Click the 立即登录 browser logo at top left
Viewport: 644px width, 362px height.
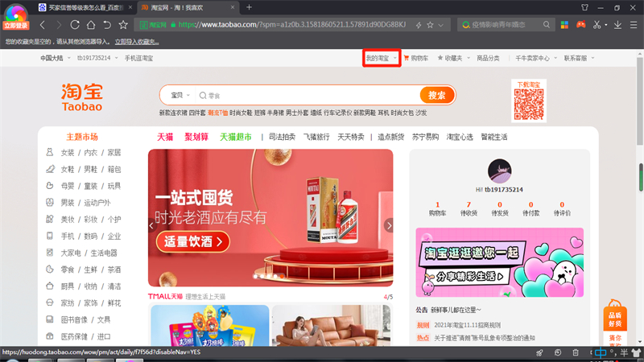click(x=15, y=17)
